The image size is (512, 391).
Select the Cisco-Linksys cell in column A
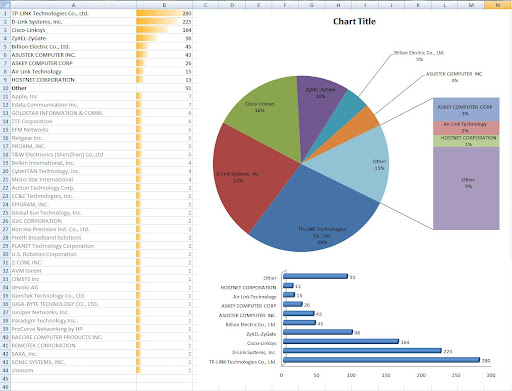[73, 30]
